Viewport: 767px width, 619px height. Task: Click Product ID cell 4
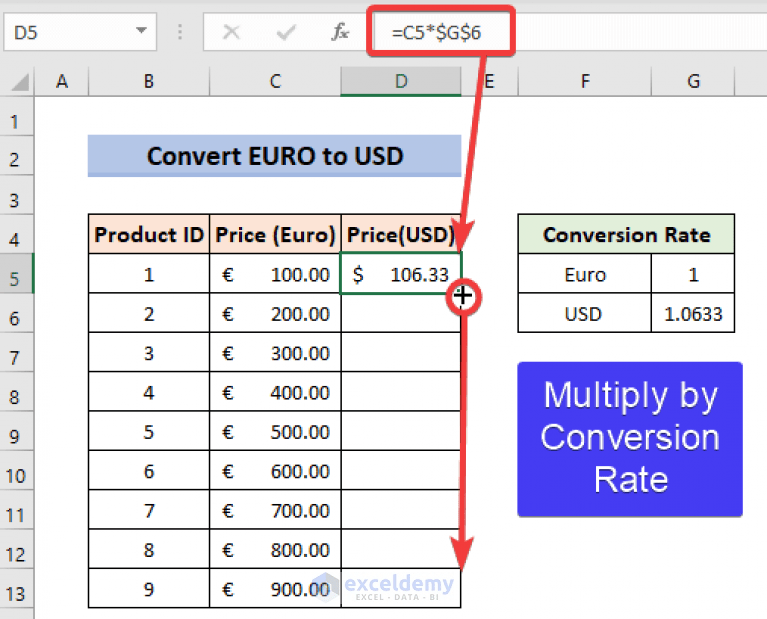point(149,392)
